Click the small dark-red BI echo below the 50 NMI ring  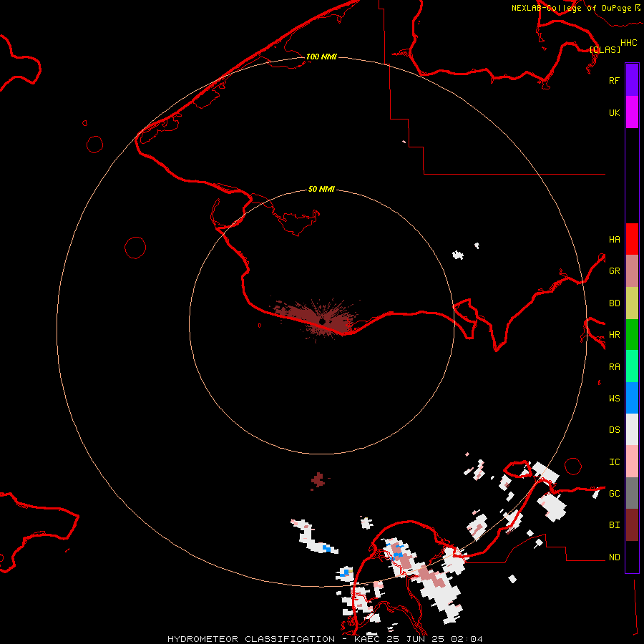[318, 480]
